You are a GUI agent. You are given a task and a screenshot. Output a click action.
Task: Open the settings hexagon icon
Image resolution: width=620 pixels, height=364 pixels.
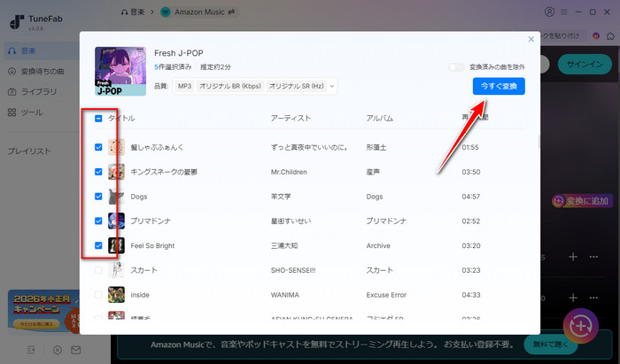[x=58, y=350]
